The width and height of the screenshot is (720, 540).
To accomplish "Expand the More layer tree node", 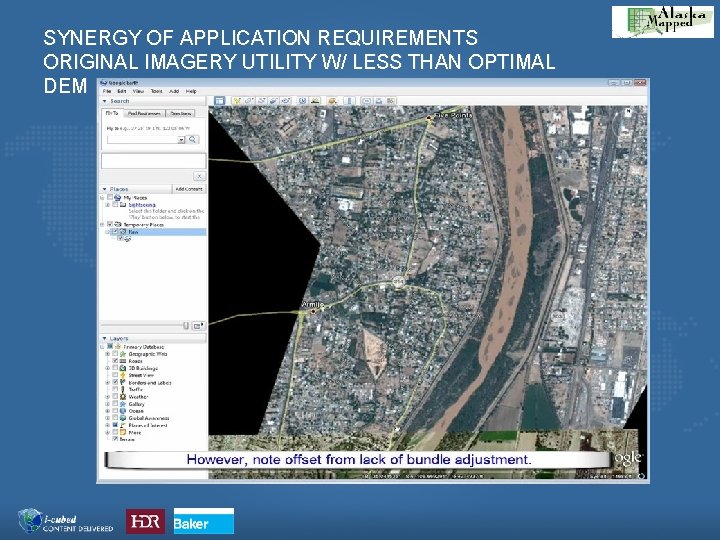I will (107, 433).
